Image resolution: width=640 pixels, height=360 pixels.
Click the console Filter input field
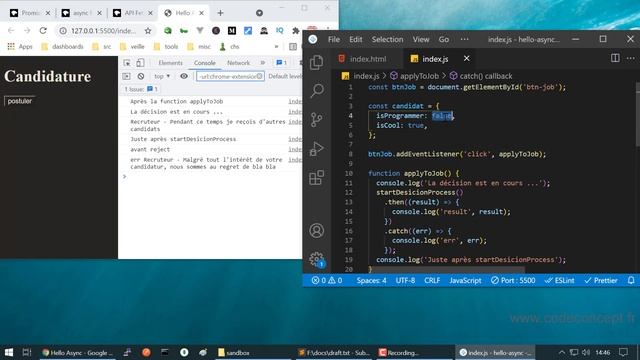(x=230, y=76)
